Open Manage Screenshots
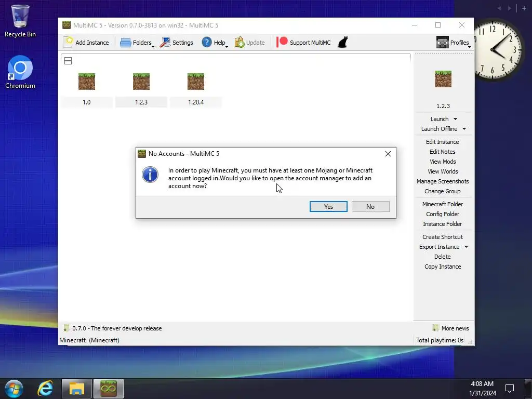This screenshot has height=399, width=532. pyautogui.click(x=443, y=181)
